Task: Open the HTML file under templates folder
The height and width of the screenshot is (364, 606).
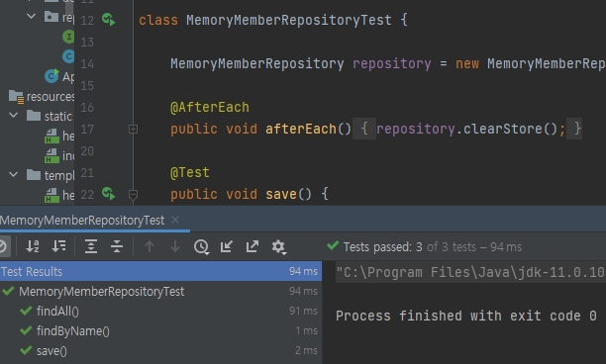Action: click(x=59, y=195)
